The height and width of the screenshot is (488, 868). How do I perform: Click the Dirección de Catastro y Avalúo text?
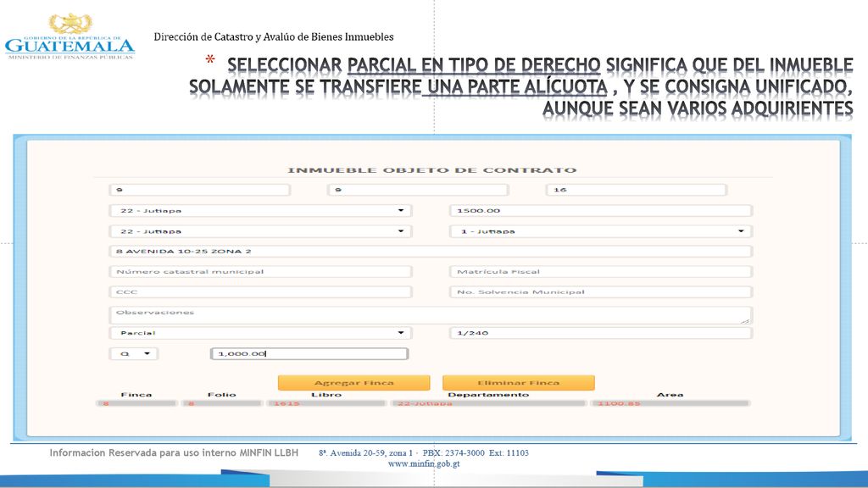click(x=274, y=37)
